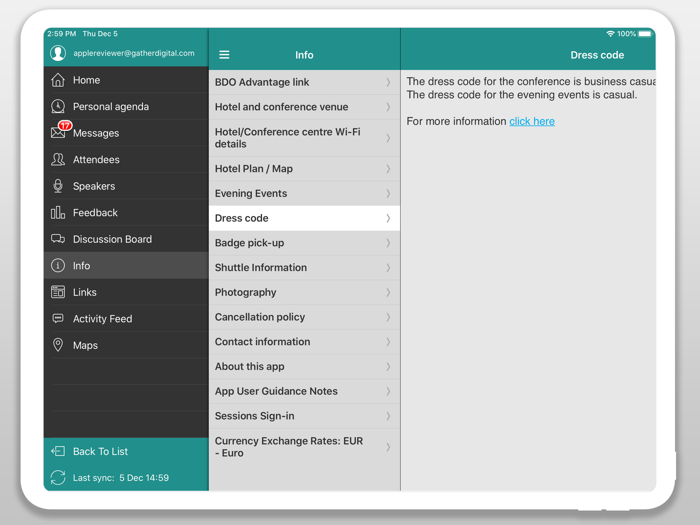Select BDO Advantage link row
Image resolution: width=700 pixels, height=525 pixels.
pyautogui.click(x=304, y=82)
